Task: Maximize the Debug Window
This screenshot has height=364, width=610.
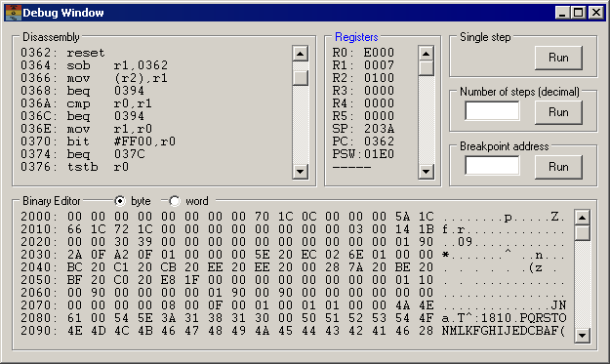Action: [578, 13]
